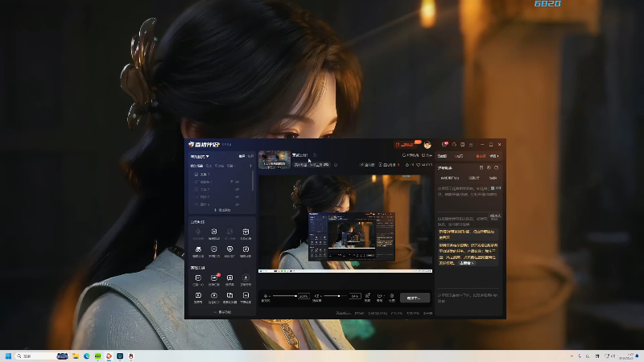Open the dropdown arrow next to the microphone icon
The image size is (644, 362).
click(270, 296)
